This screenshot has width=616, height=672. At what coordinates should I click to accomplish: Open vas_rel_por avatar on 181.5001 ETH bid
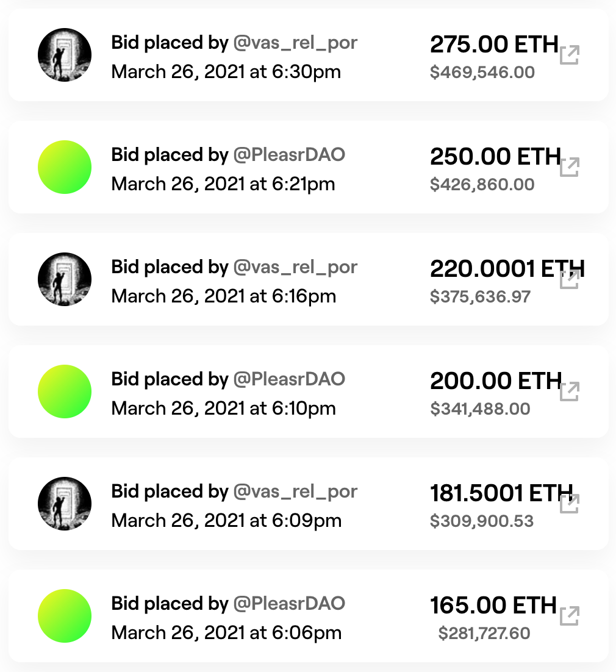65,504
